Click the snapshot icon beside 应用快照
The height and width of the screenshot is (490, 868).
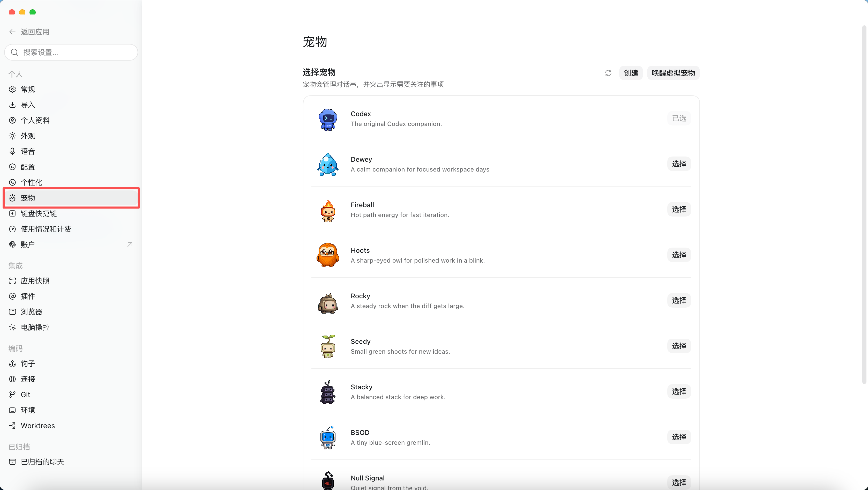(x=12, y=281)
